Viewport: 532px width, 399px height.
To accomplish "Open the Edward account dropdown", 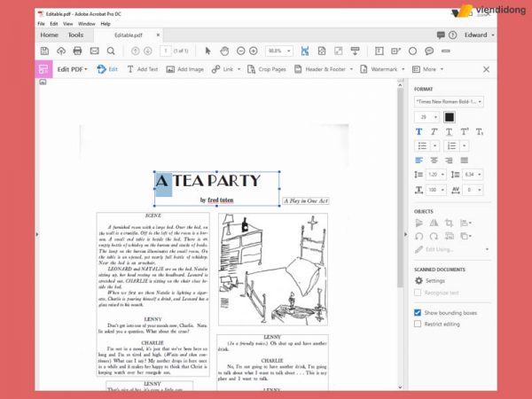I will point(479,35).
